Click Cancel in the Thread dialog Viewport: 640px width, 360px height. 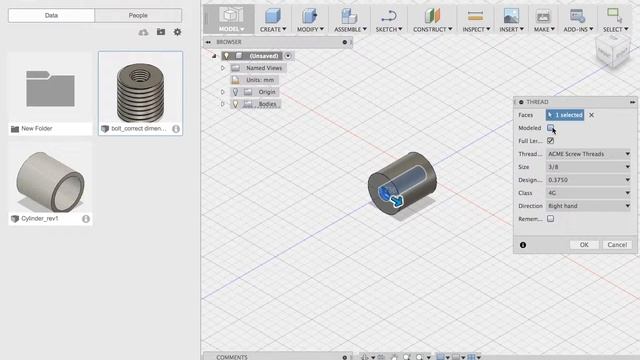[x=617, y=245]
